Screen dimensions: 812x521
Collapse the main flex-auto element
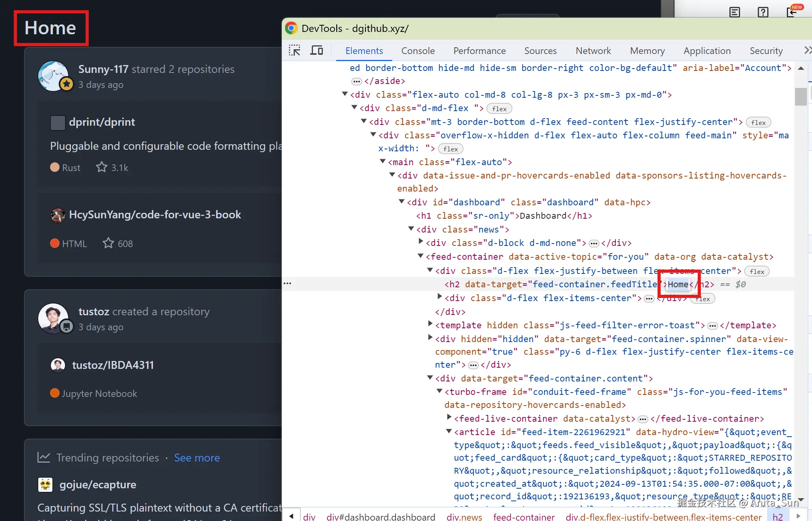[382, 162]
